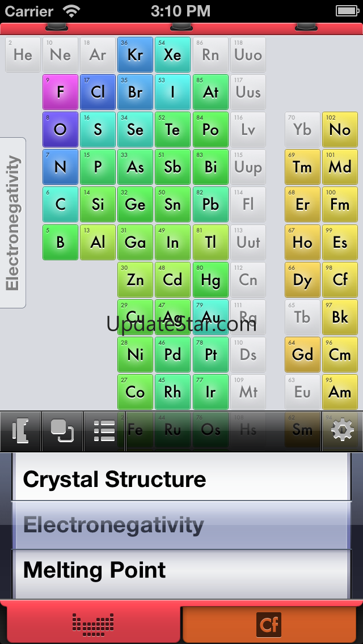Select the Krypton (Kr) element
The width and height of the screenshot is (363, 644).
click(x=135, y=55)
